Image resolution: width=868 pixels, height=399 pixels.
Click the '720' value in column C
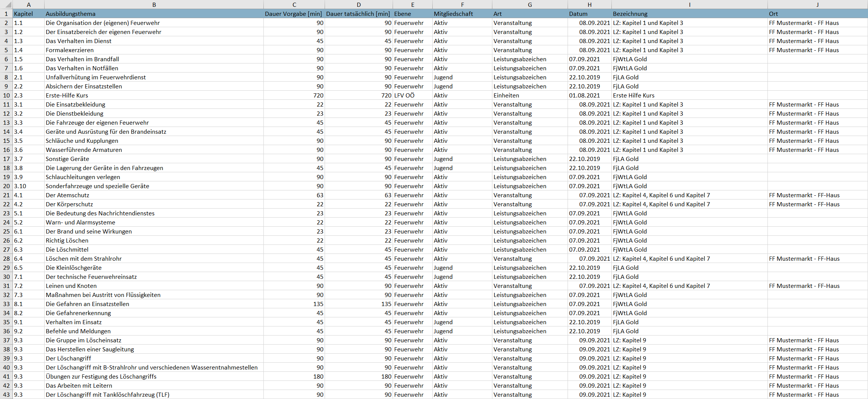click(x=294, y=95)
